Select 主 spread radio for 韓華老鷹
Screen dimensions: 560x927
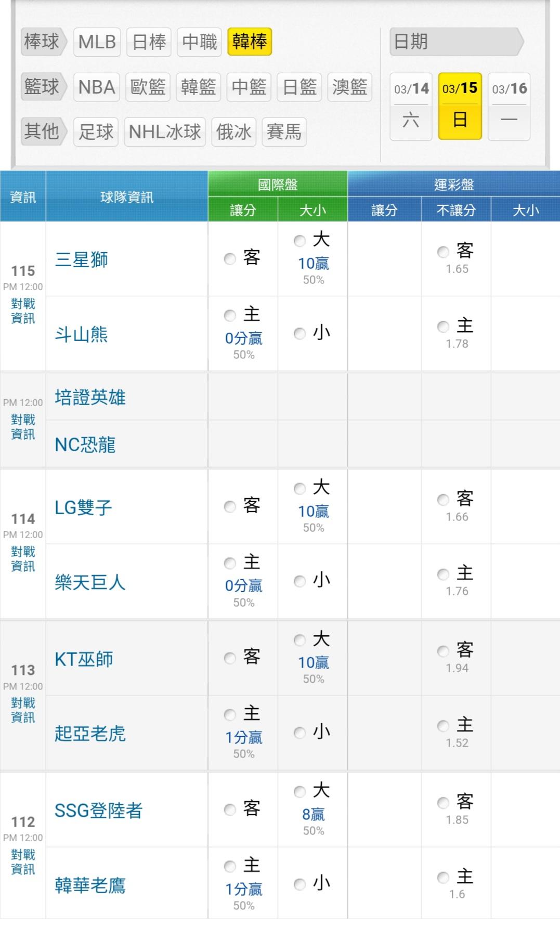[230, 866]
